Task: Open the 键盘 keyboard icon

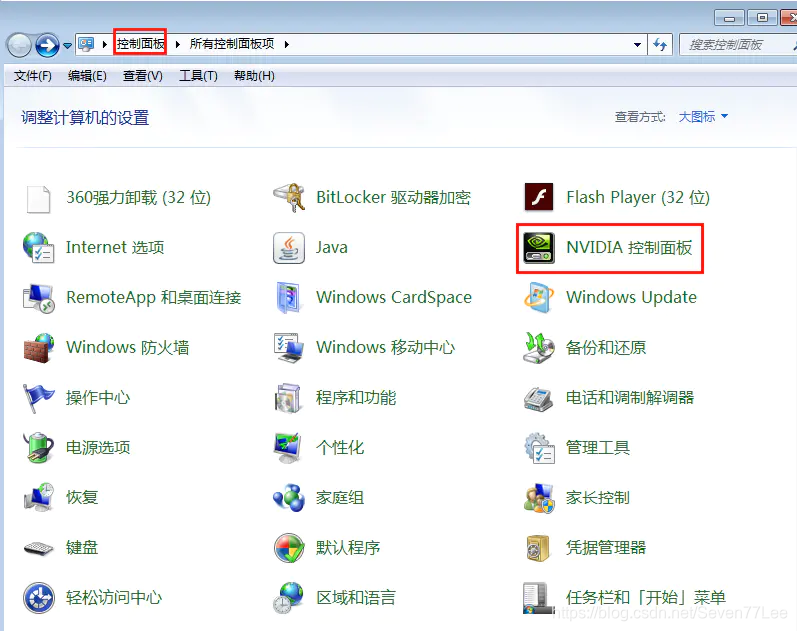Action: tap(38, 548)
